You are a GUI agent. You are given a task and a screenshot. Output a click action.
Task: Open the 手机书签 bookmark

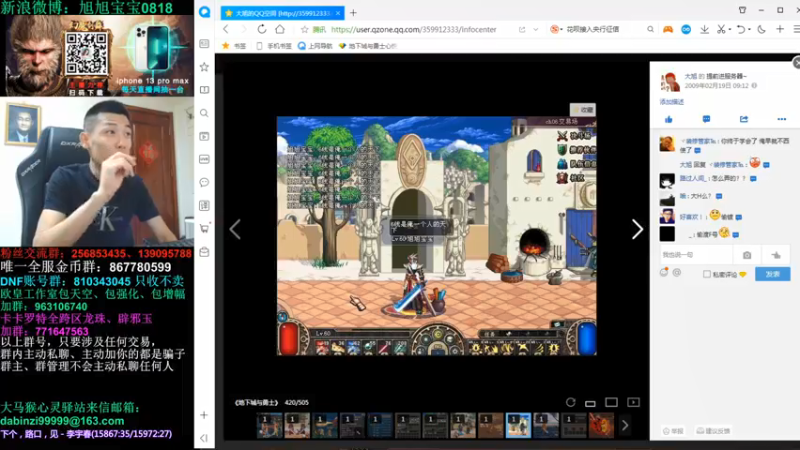(274, 46)
